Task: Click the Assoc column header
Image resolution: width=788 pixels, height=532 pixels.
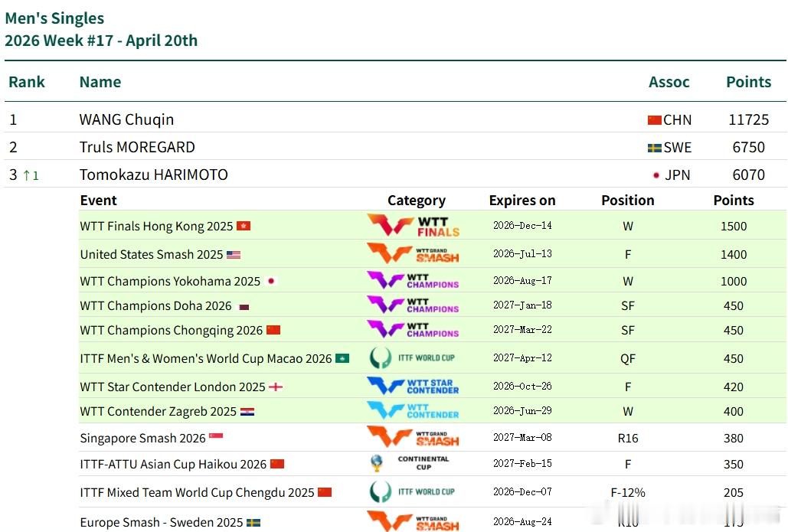Action: tap(669, 82)
